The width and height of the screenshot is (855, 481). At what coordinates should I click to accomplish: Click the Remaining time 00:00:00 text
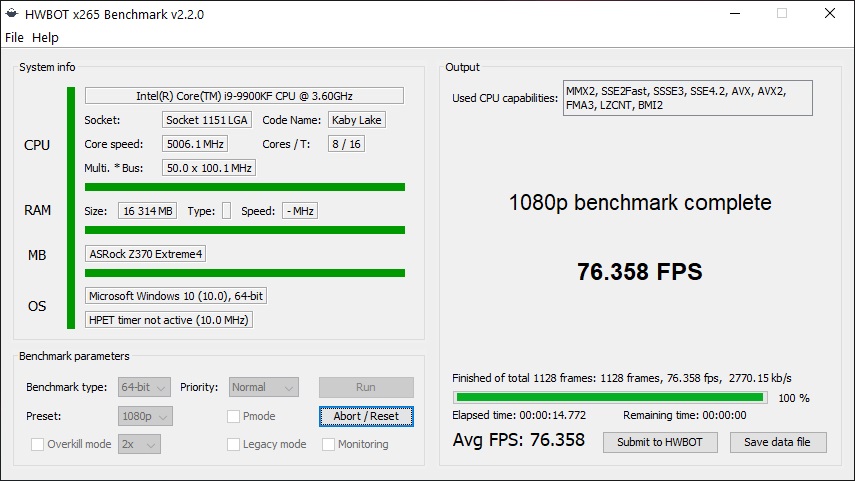coord(685,415)
